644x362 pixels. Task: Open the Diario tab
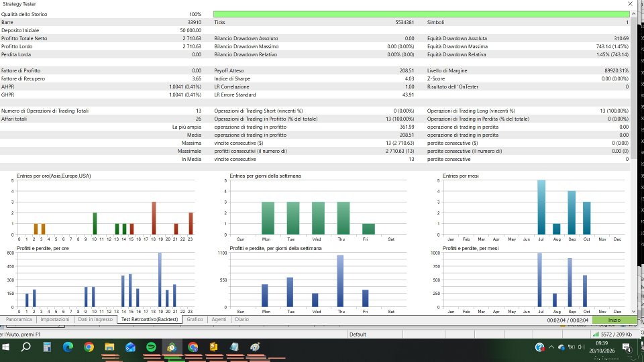click(x=242, y=319)
